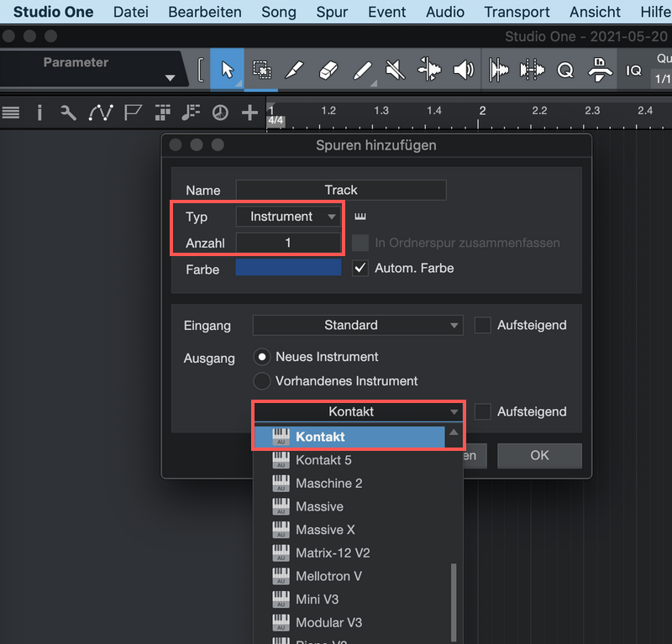This screenshot has height=644, width=672.
Task: Open the Bearbeiten menu
Action: click(x=205, y=12)
